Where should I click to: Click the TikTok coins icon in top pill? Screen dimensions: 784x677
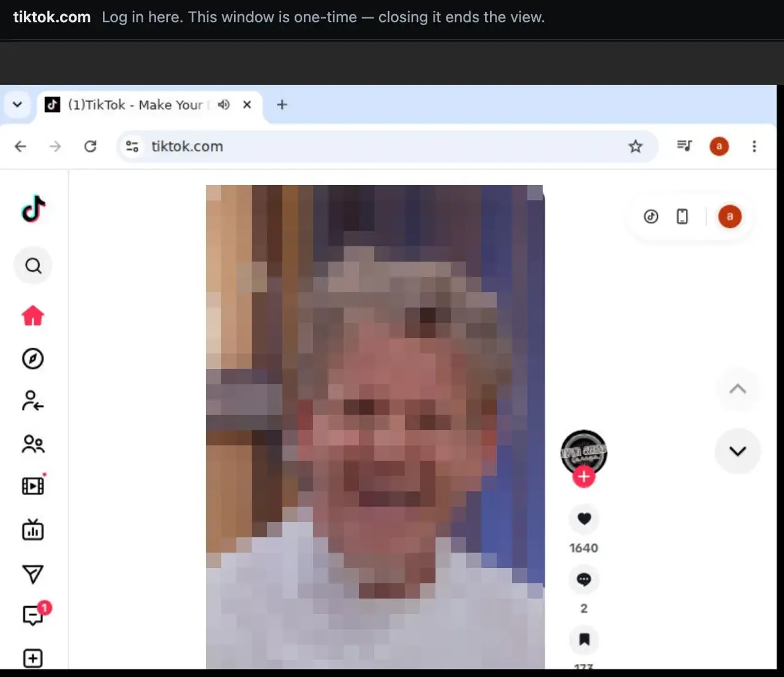(651, 216)
